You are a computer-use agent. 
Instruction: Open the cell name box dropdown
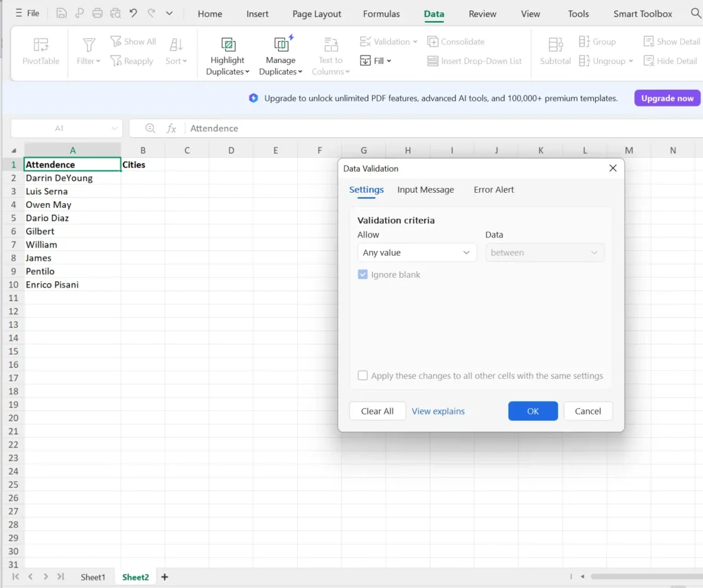[114, 128]
